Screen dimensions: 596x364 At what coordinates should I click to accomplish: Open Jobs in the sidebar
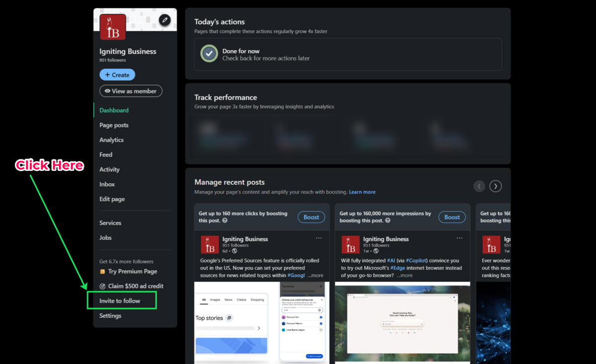pyautogui.click(x=105, y=238)
